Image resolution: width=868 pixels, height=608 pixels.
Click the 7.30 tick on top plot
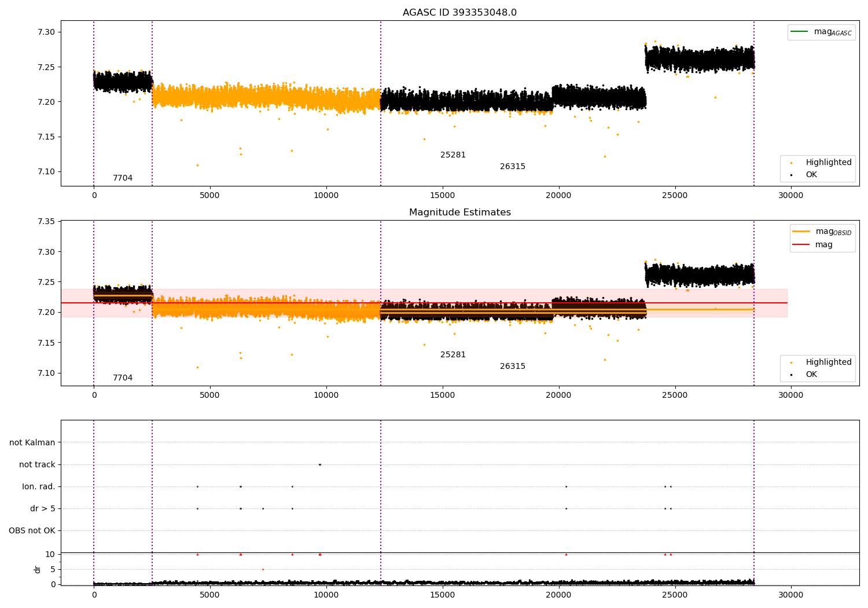coord(46,32)
